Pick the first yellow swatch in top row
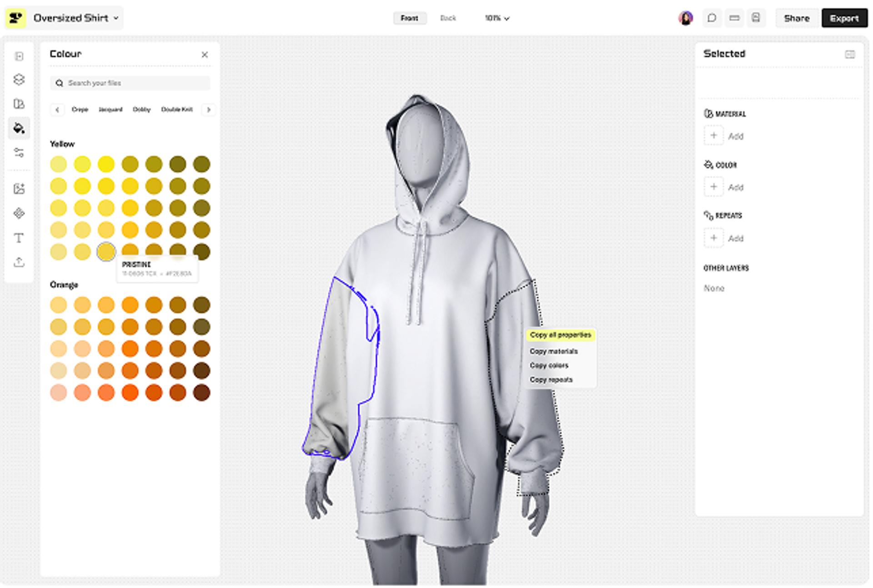 click(59, 164)
